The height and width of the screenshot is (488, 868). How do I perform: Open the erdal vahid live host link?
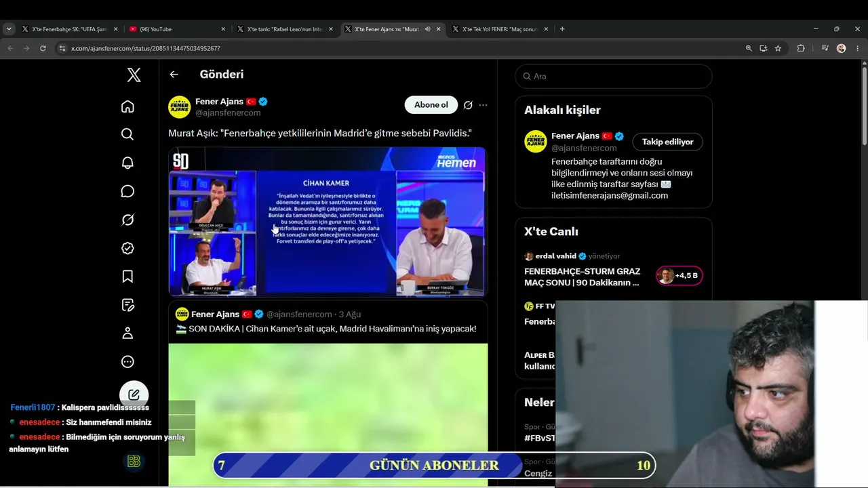555,256
